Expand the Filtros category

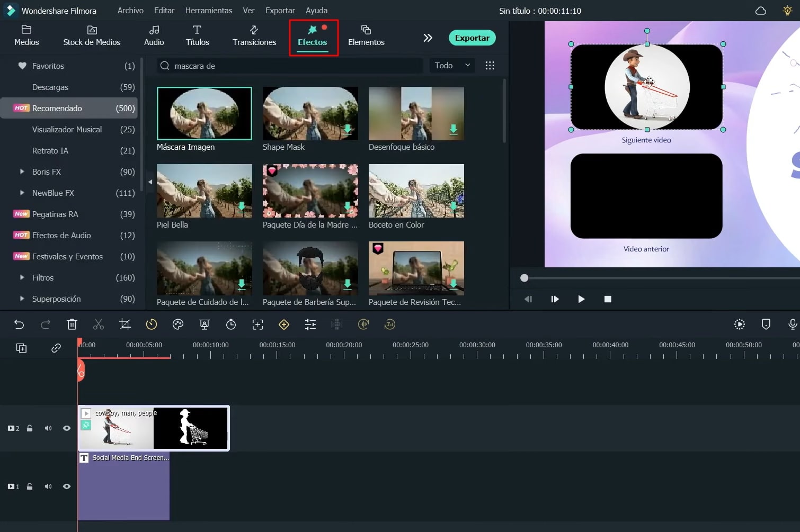pyautogui.click(x=22, y=277)
